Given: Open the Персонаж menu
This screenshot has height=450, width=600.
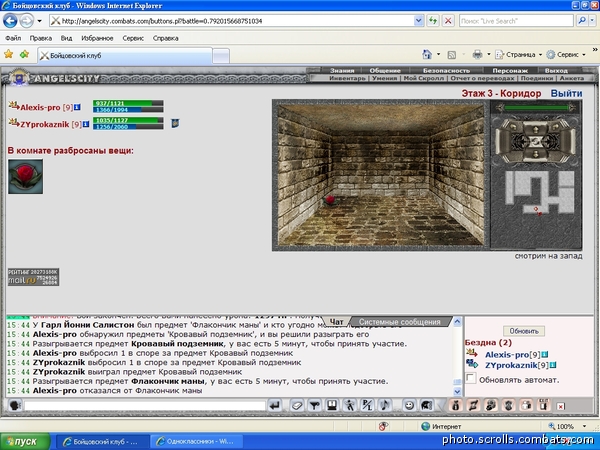Looking at the screenshot, I should click(x=510, y=70).
